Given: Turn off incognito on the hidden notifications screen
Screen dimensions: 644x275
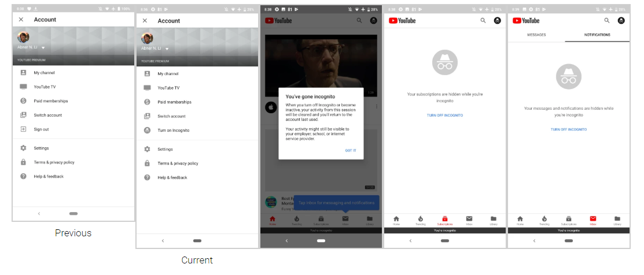Looking at the screenshot, I should click(569, 129).
